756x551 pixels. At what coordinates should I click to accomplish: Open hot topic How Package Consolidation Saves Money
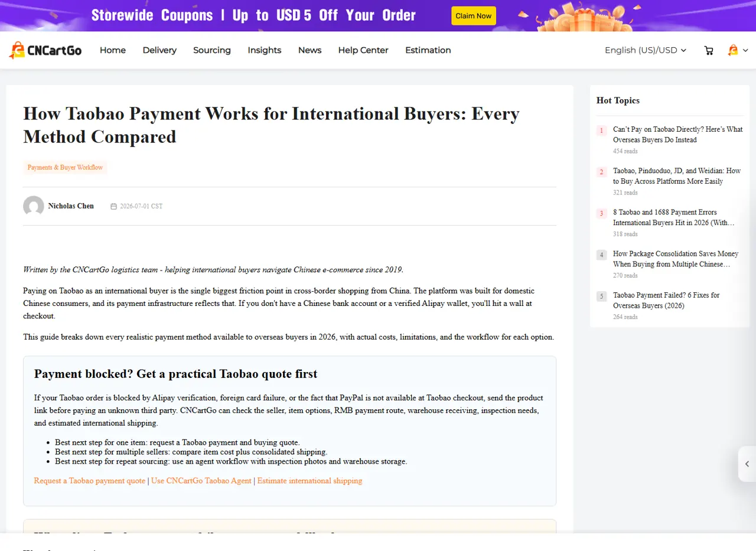(x=676, y=259)
